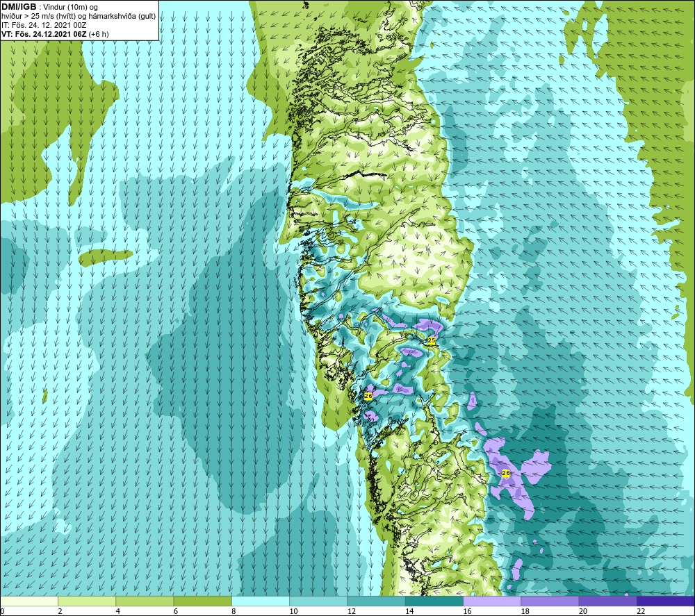Viewport: 695px width, 616px height.
Task: Click the scale label 0
Action: pos(2,611)
